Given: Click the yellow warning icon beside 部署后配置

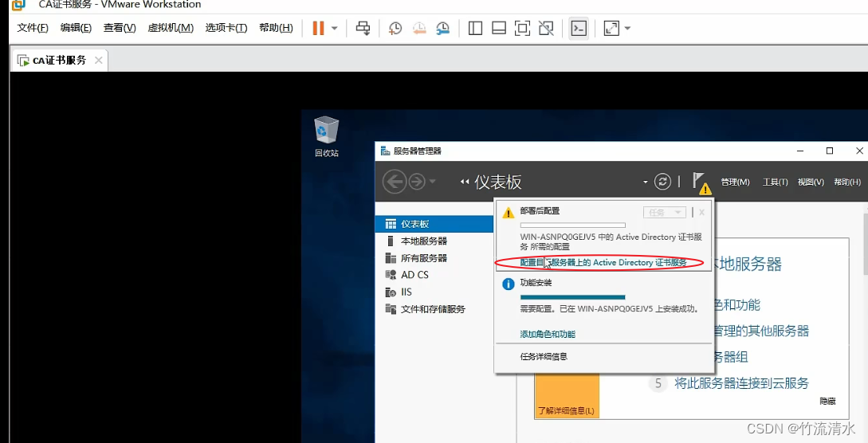Looking at the screenshot, I should 509,213.
